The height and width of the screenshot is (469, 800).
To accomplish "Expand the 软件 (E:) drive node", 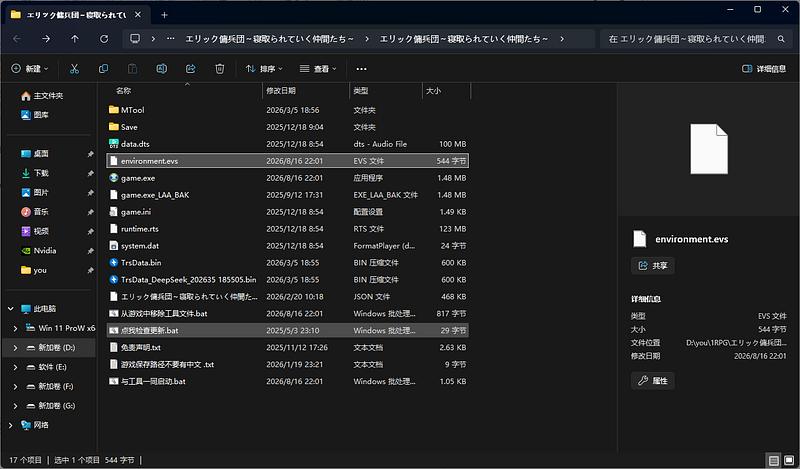I will (15, 367).
